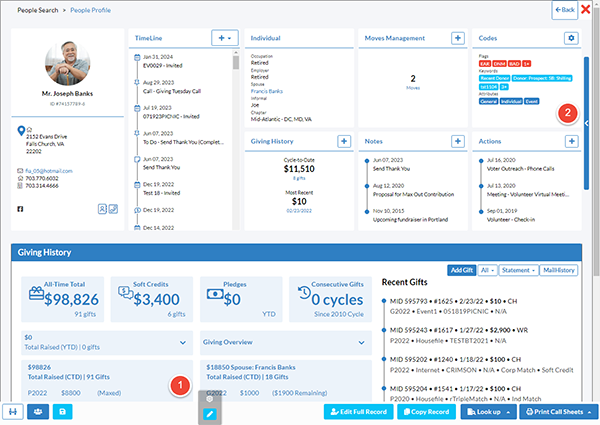Open the Print Call Sheets menu
Image resolution: width=600 pixels, height=425 pixels.
[558, 412]
